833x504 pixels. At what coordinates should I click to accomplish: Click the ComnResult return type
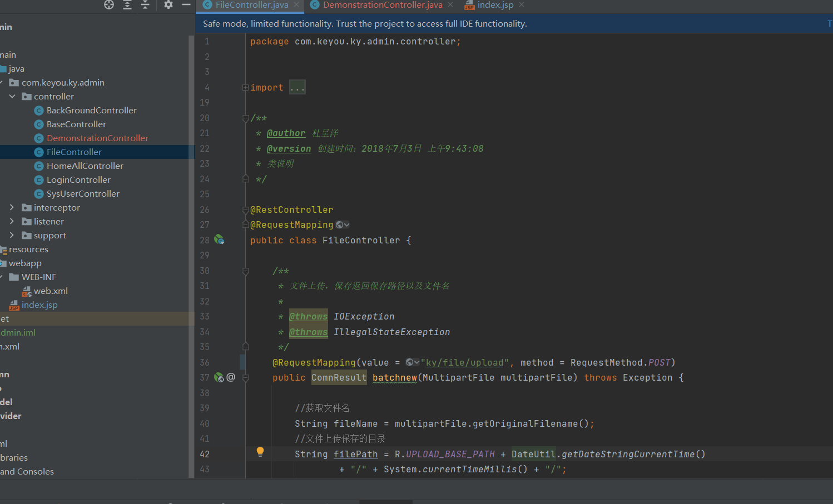[x=339, y=377]
